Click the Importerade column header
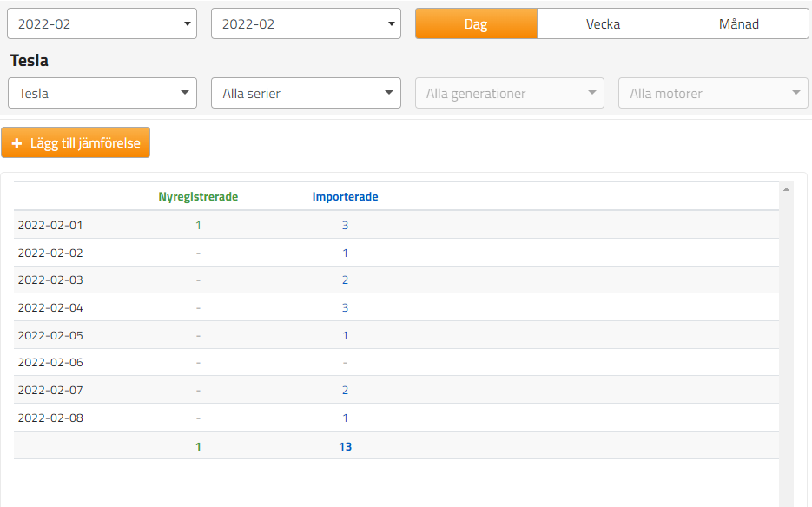 (x=345, y=197)
